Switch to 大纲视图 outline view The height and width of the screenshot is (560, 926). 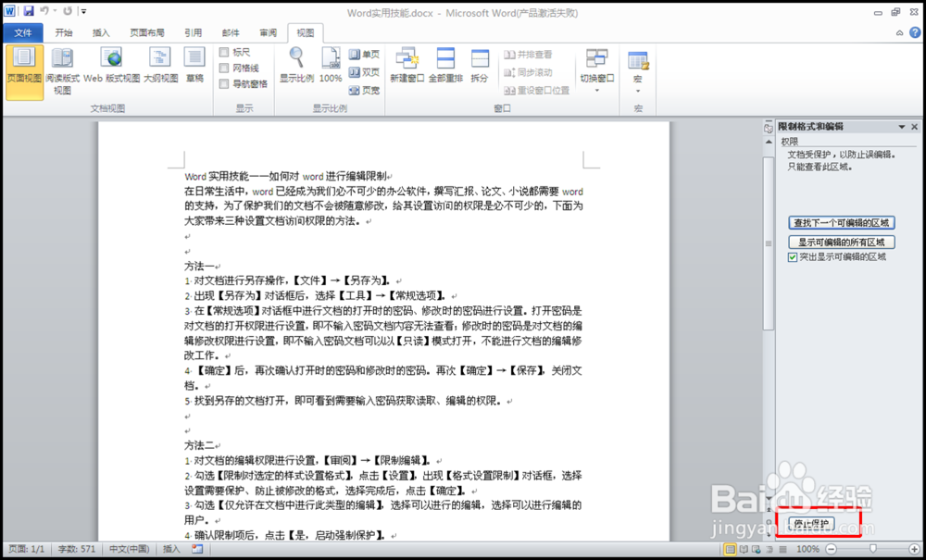[x=160, y=66]
